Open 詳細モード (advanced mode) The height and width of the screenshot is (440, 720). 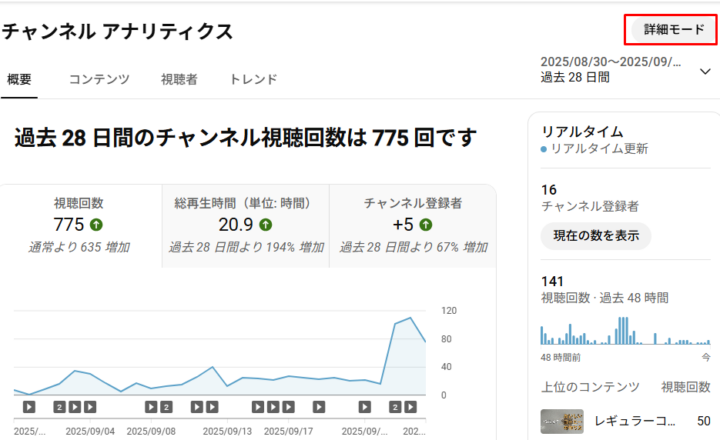(671, 30)
